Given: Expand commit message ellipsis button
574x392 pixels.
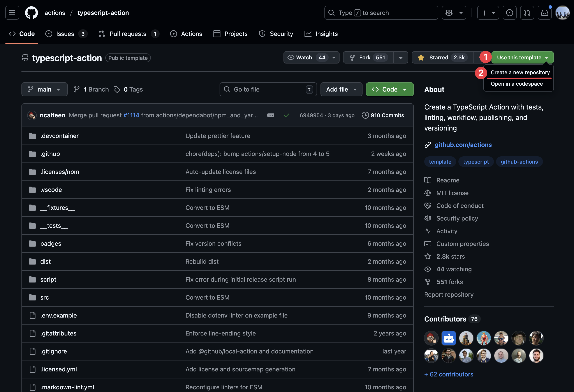Looking at the screenshot, I should click(x=271, y=115).
